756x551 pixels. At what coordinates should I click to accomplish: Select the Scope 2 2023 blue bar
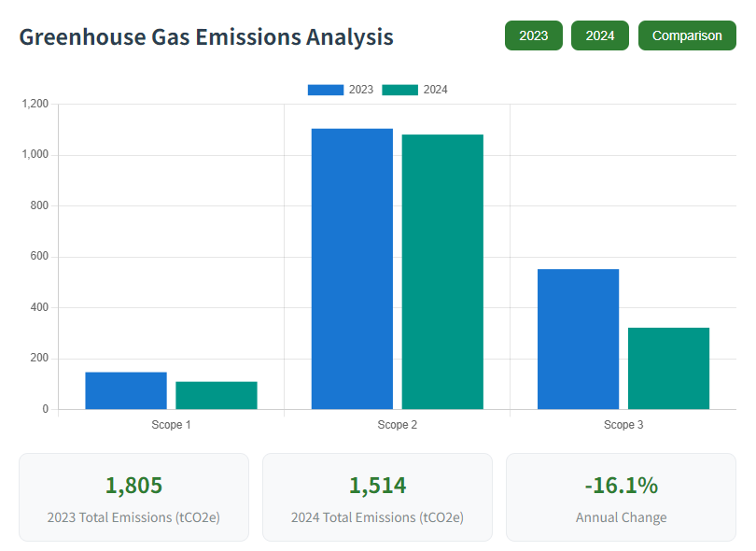click(352, 269)
